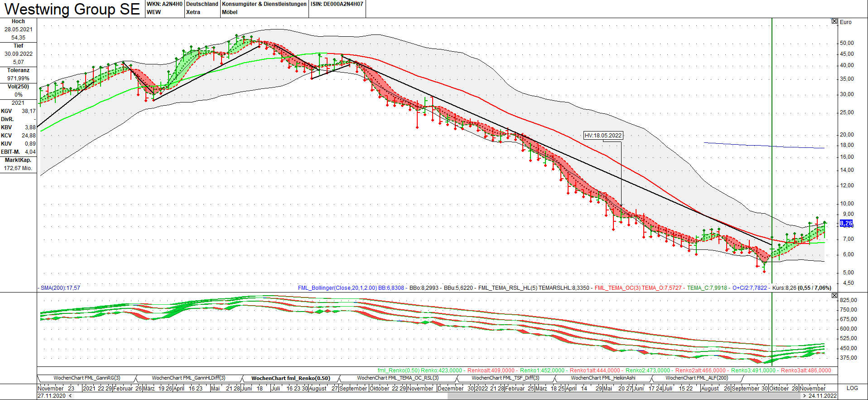
Task: Switch to WochenChart FML_TEMA_OC_RSL(3) tab
Action: pyautogui.click(x=398, y=378)
